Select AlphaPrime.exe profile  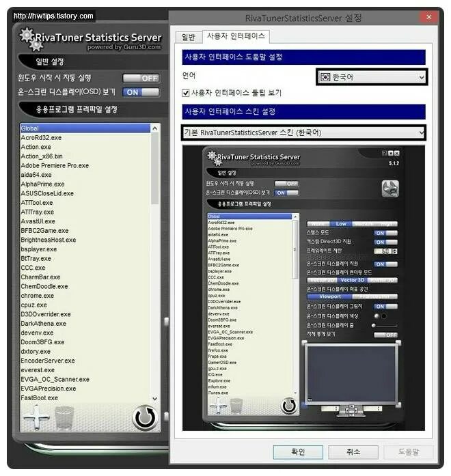click(x=85, y=184)
